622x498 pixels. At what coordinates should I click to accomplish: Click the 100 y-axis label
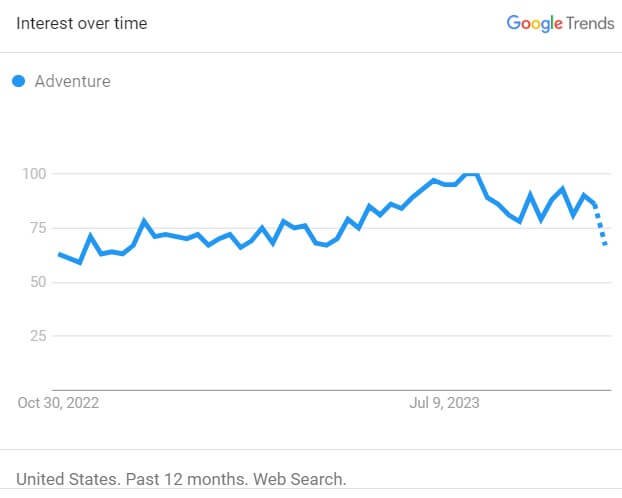click(34, 174)
